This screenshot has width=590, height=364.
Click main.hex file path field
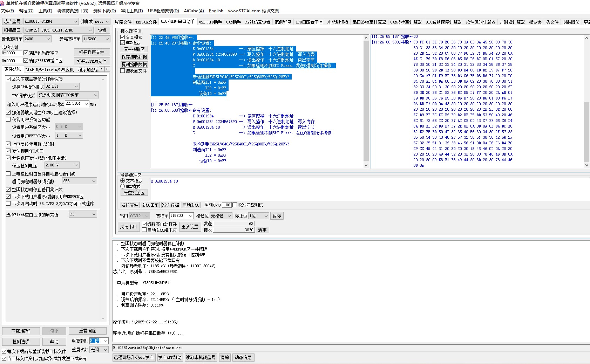coord(351,348)
